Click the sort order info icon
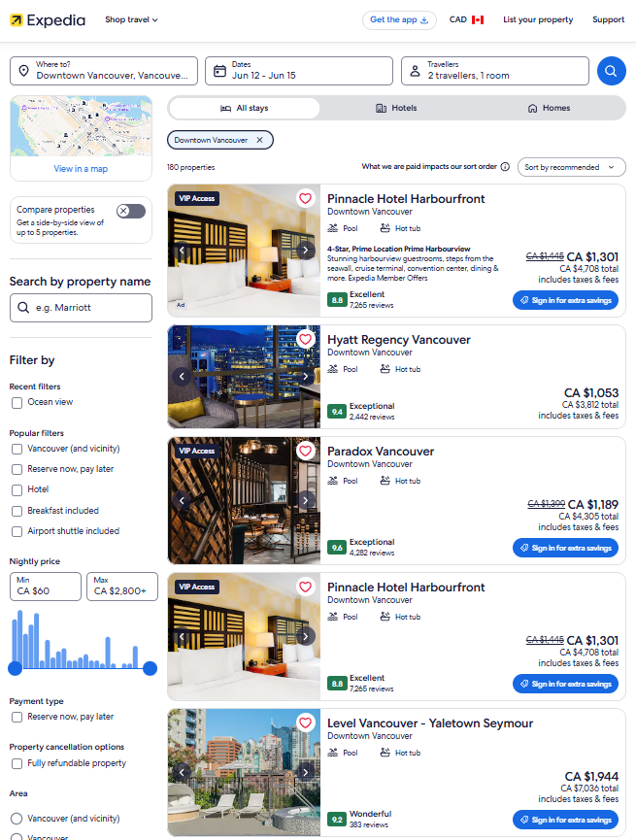Image resolution: width=636 pixels, height=840 pixels. [x=505, y=167]
